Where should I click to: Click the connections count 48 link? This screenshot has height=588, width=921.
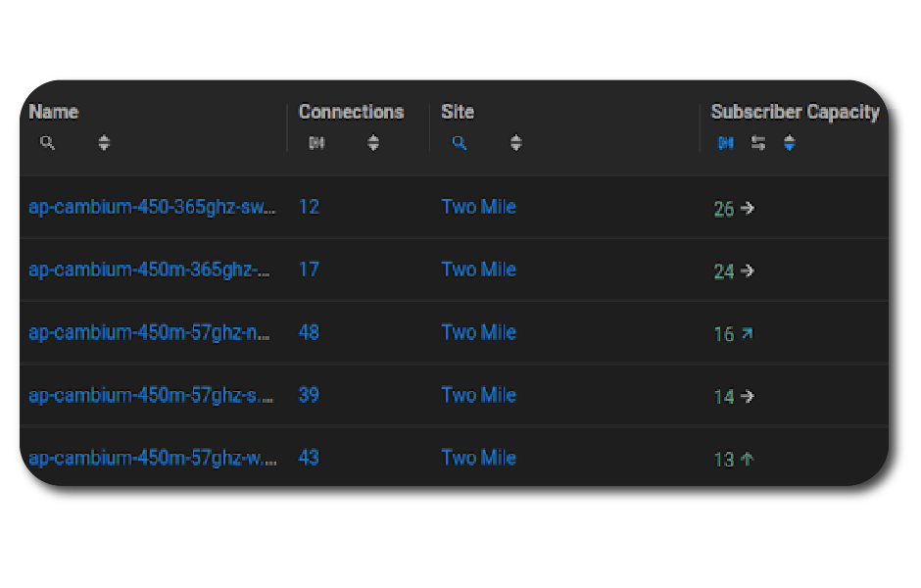(x=308, y=332)
